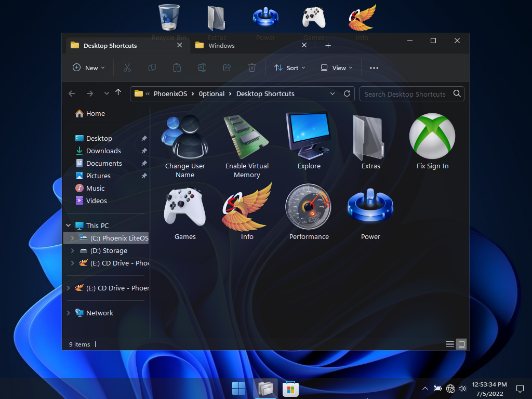Open the View dropdown menu
This screenshot has height=399, width=532.
[337, 68]
